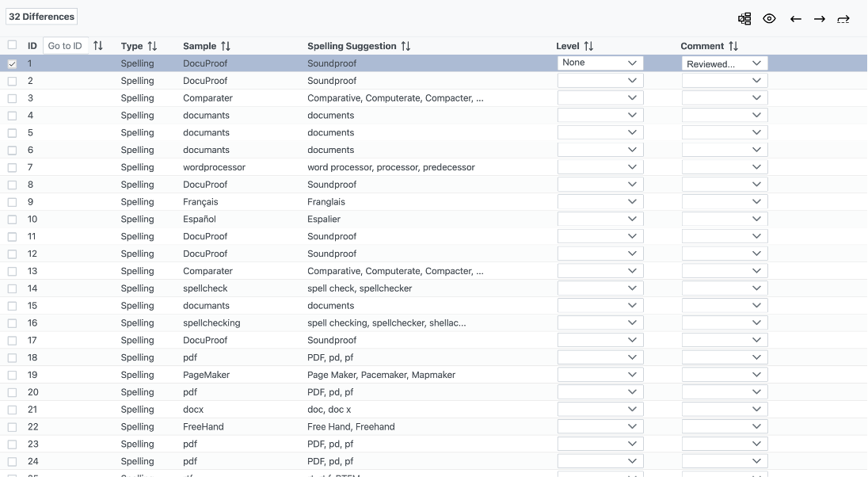The height and width of the screenshot is (477, 868).
Task: Focus the Go to ID input field
Action: pyautogui.click(x=65, y=46)
